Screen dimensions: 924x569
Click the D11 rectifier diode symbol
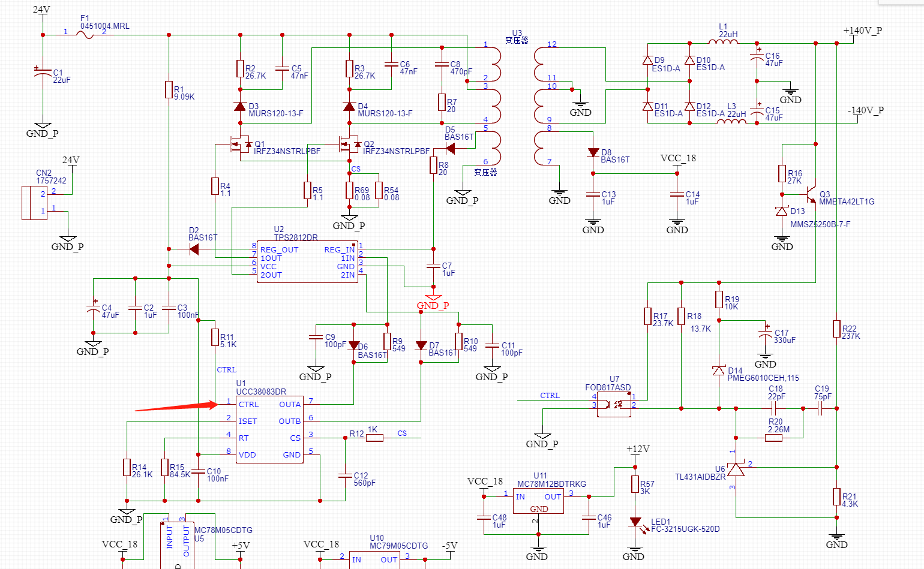click(x=647, y=106)
